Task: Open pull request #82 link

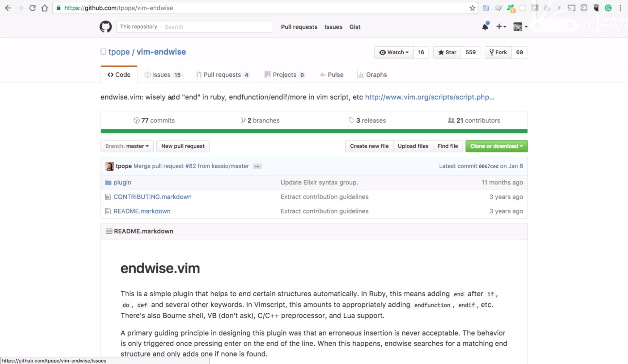Action: tap(190, 166)
